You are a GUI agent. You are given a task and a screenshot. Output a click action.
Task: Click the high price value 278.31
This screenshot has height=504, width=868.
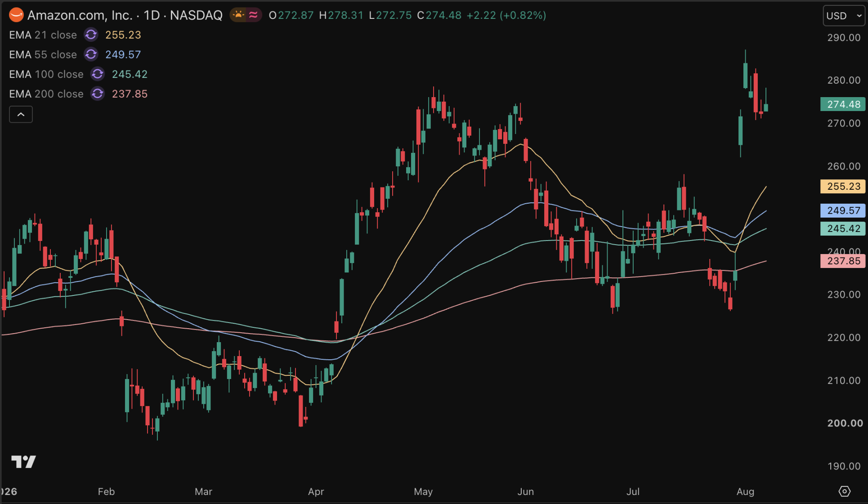click(x=345, y=15)
